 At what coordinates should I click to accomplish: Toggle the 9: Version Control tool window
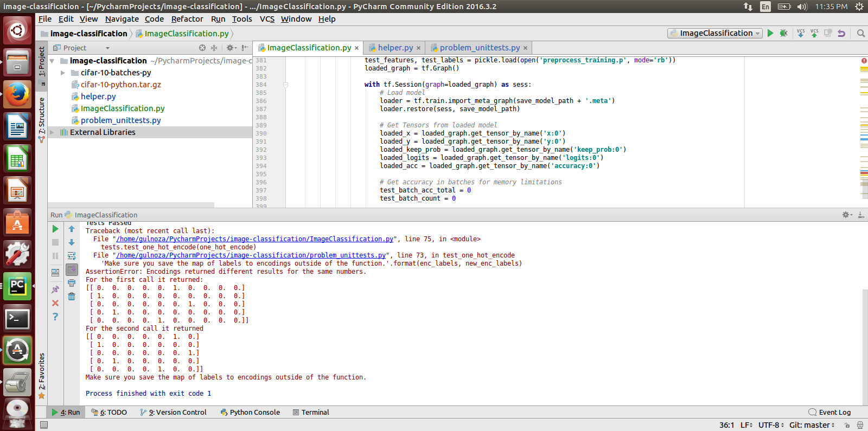174,412
